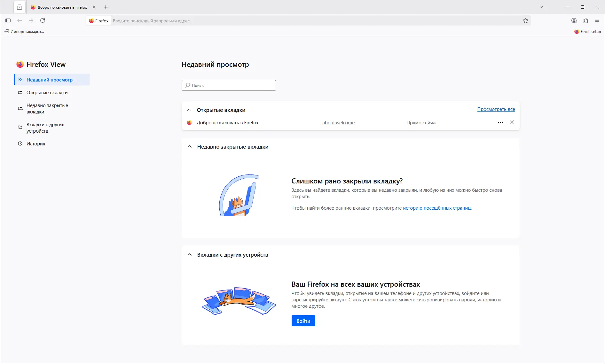Reload the current page

pos(43,20)
